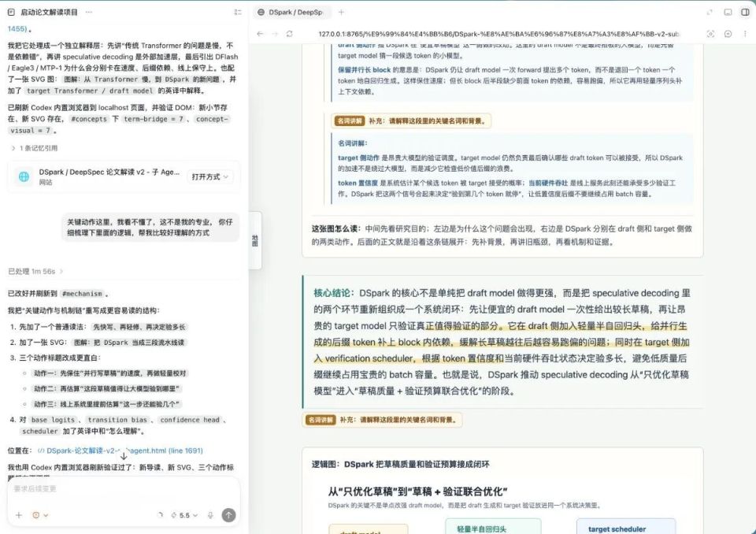Click the transition bias code tag
The width and height of the screenshot is (756, 534).
(117, 420)
